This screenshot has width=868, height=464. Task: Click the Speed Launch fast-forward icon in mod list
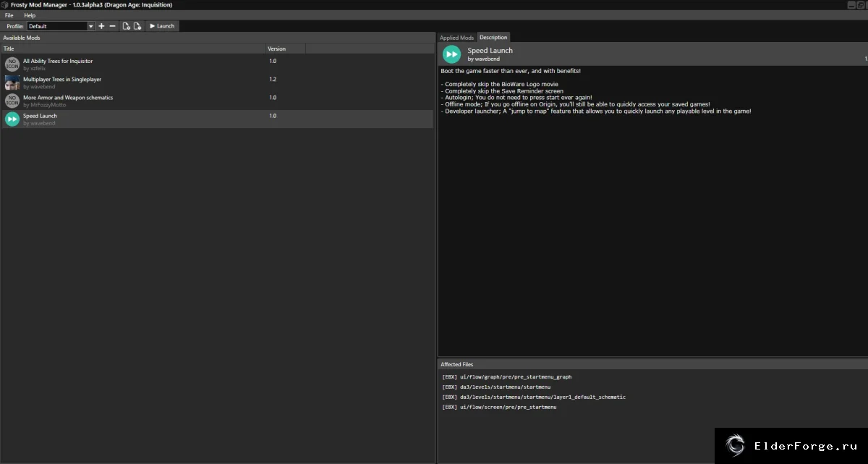pyautogui.click(x=12, y=119)
